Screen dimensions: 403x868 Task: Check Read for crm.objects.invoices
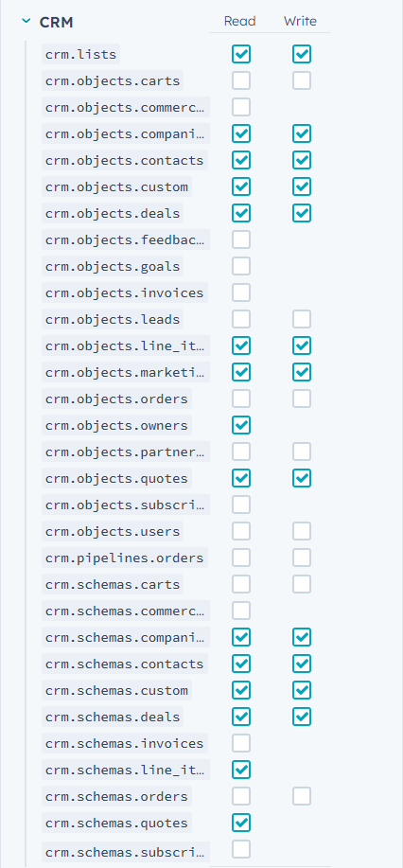[241, 292]
